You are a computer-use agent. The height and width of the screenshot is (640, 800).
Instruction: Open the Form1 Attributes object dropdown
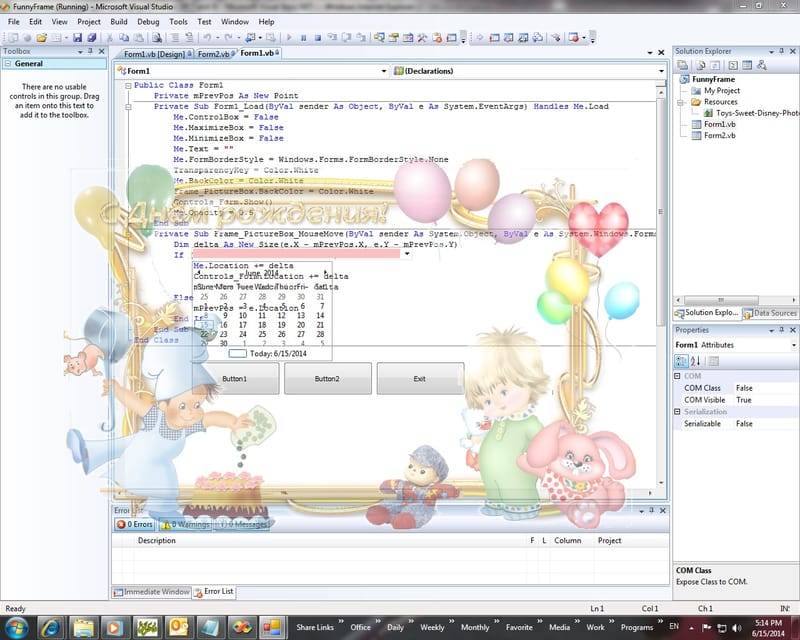(x=794, y=346)
